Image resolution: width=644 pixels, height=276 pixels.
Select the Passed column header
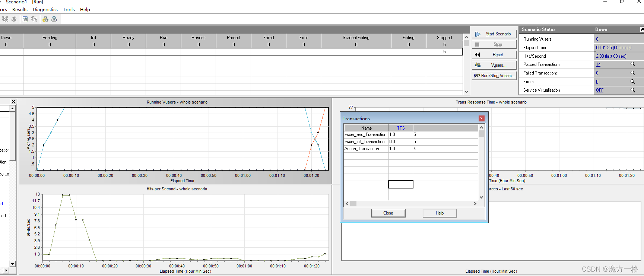click(234, 38)
